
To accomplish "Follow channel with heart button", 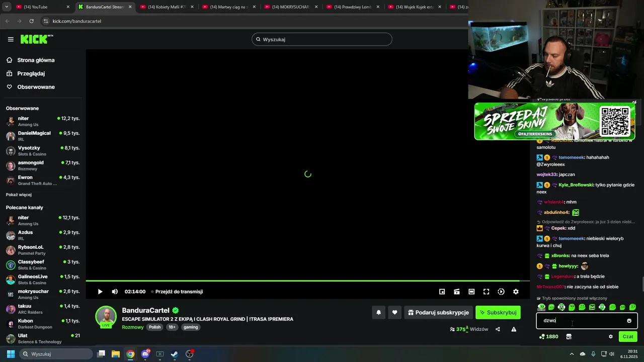I will coord(394,312).
